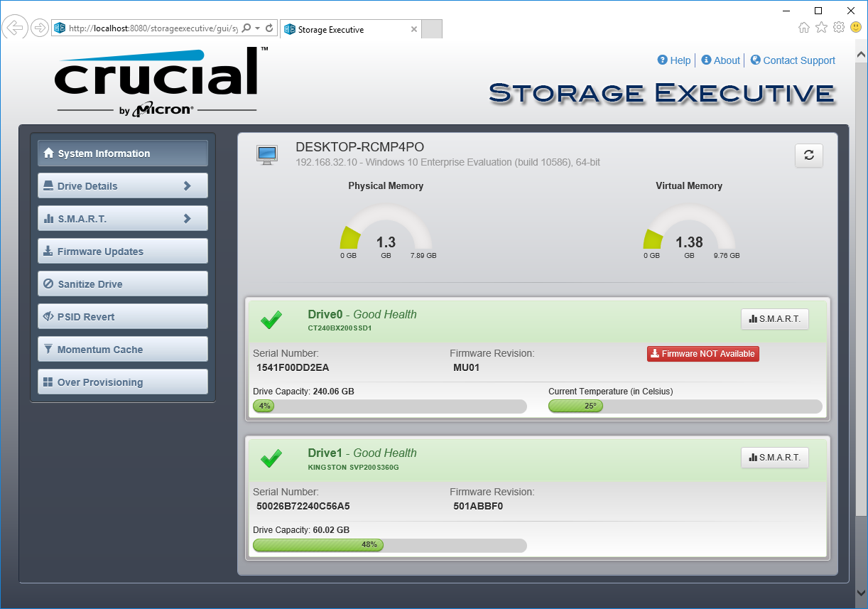Click Drive0 temperature bar showing 25°

click(x=685, y=406)
